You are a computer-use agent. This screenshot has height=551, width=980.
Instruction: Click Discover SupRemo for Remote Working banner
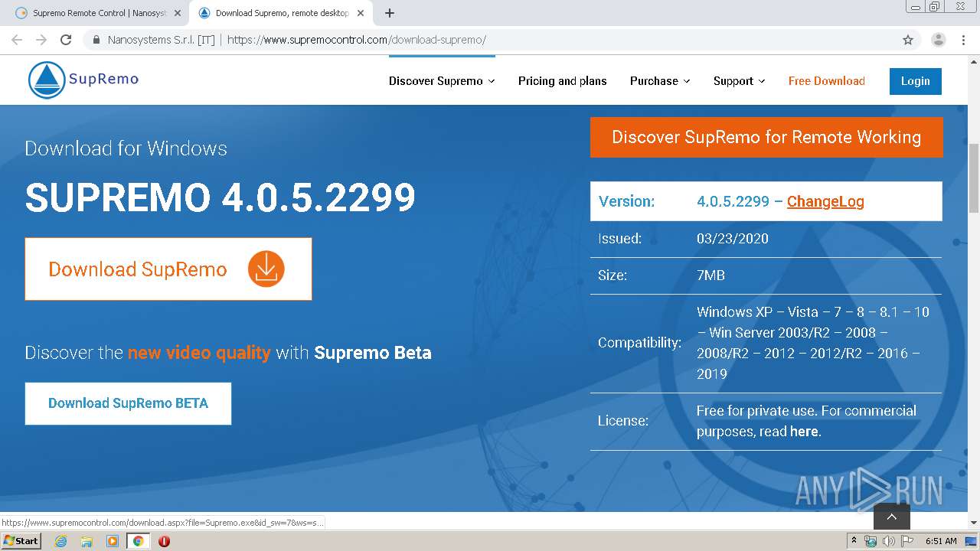click(x=766, y=137)
